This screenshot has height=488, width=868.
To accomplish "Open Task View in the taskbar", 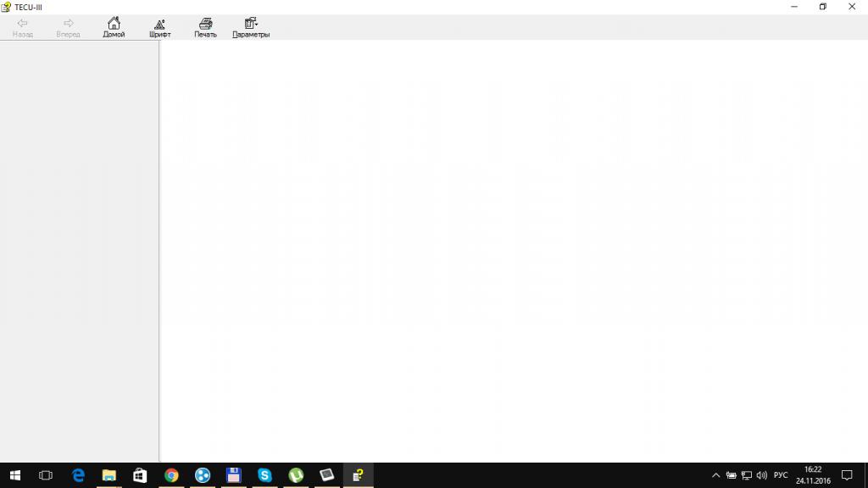I will 46,475.
